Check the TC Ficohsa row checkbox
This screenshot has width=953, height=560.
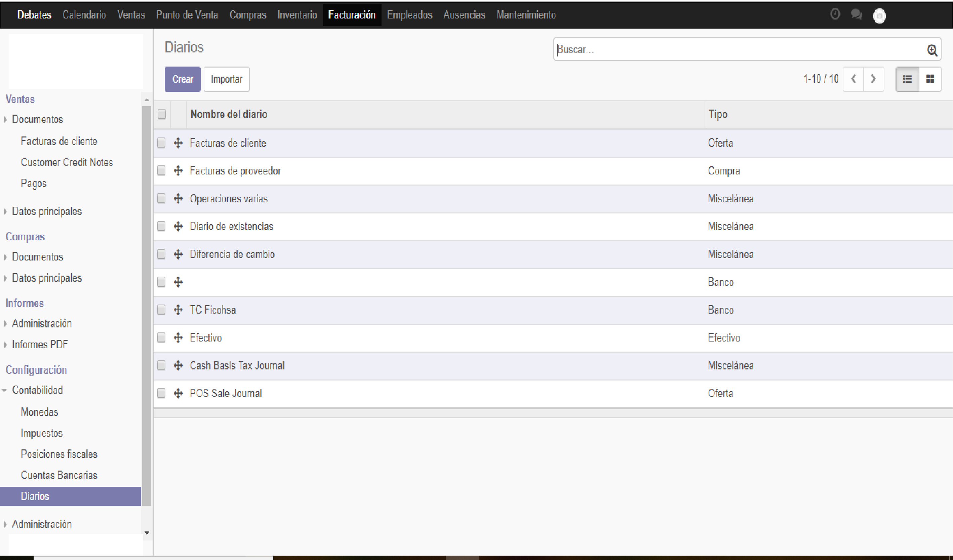[161, 310]
